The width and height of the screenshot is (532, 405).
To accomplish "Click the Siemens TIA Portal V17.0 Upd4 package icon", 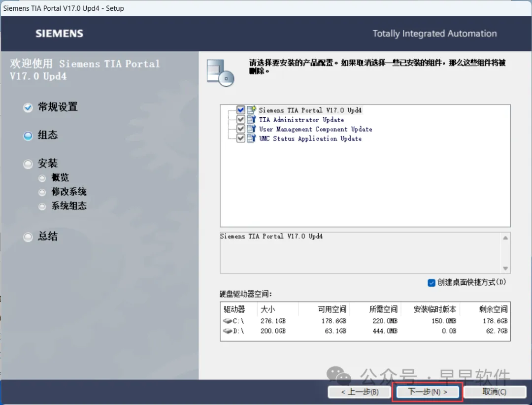I will coord(251,110).
